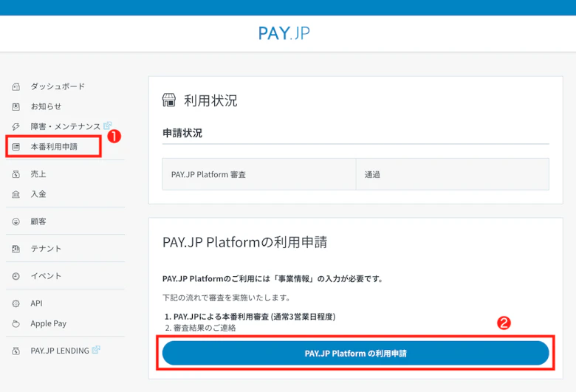Open external link icon beside PAY.JP LENDING
The image size is (576, 392).
point(96,350)
